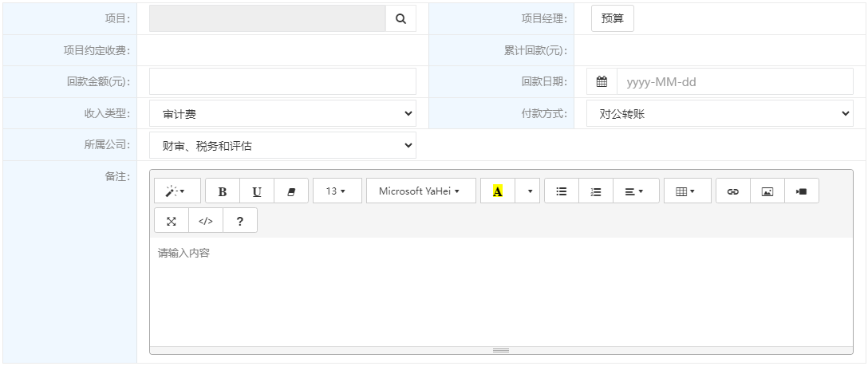Image resolution: width=868 pixels, height=366 pixels.
Task: Insert an unordered bullet list
Action: [x=562, y=191]
